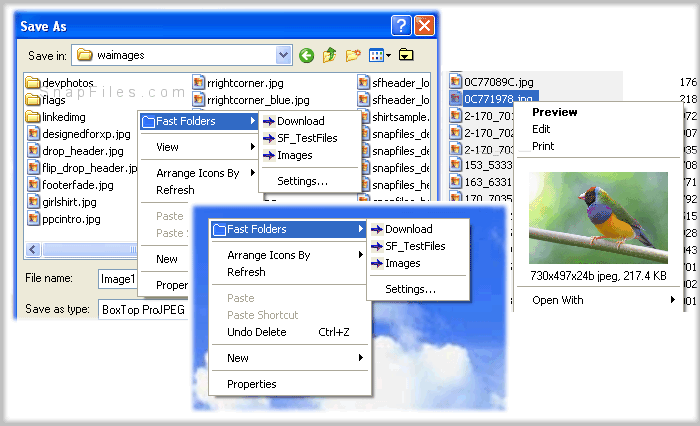Expand Arrange Icons By in desktop menu
Image resolution: width=700 pixels, height=426 pixels.
[x=288, y=255]
